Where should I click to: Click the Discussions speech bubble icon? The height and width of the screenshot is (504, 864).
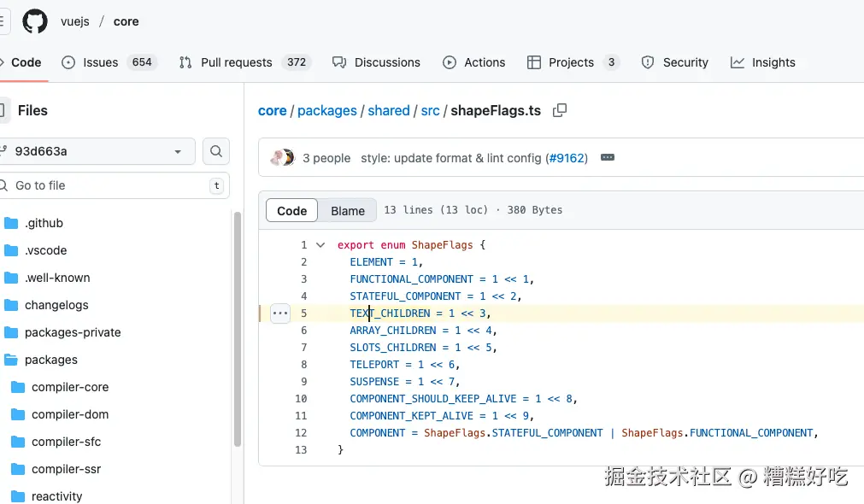point(339,62)
